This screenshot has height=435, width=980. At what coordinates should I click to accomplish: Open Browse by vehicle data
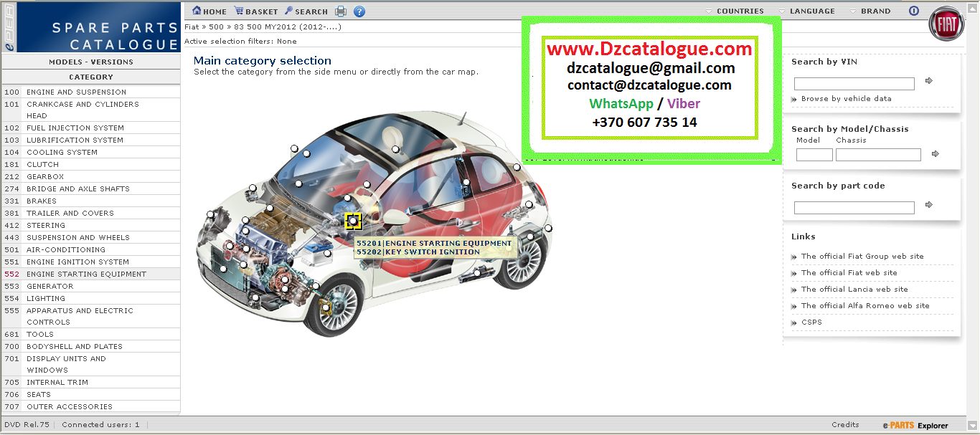846,99
